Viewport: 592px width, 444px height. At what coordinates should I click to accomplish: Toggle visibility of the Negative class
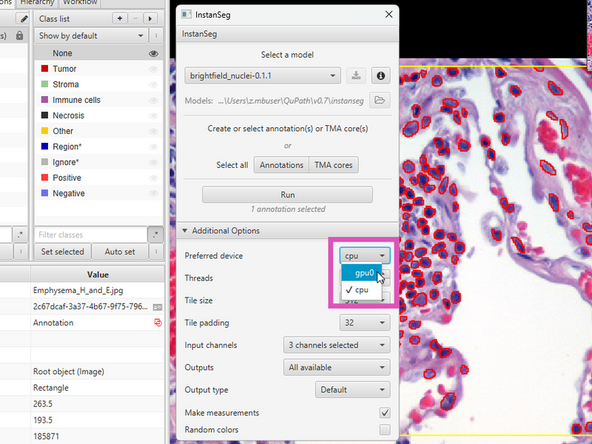coord(153,193)
